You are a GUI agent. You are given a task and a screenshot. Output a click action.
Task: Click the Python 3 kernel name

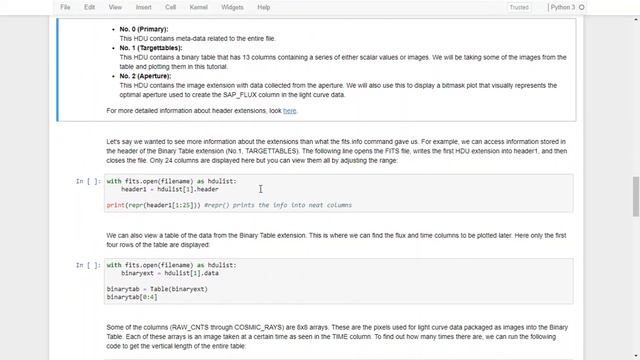pos(562,7)
